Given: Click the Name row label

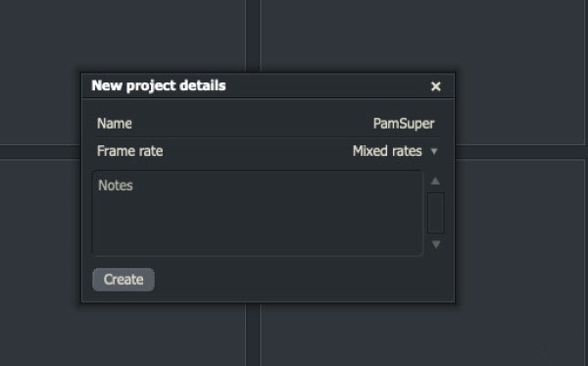Looking at the screenshot, I should [x=115, y=124].
